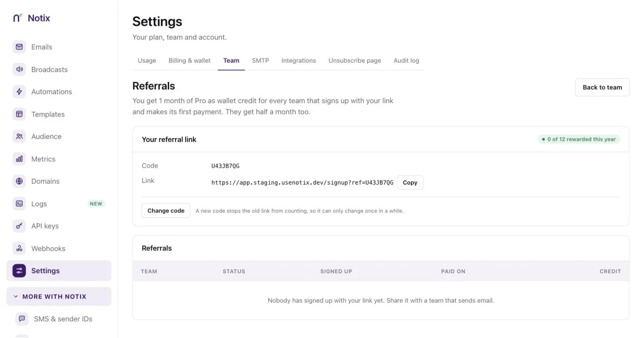Select the referral code U43JB7QG value
644x338 pixels.
(x=225, y=166)
